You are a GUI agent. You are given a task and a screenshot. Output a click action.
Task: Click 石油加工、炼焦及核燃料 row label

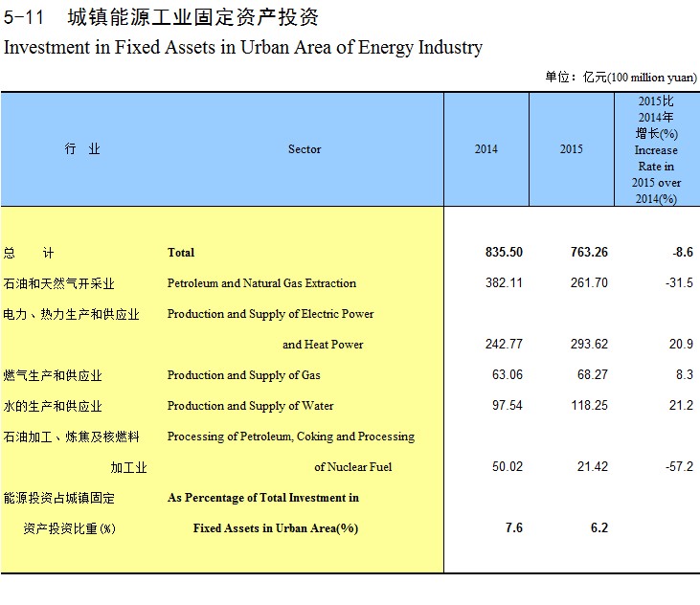point(72,437)
